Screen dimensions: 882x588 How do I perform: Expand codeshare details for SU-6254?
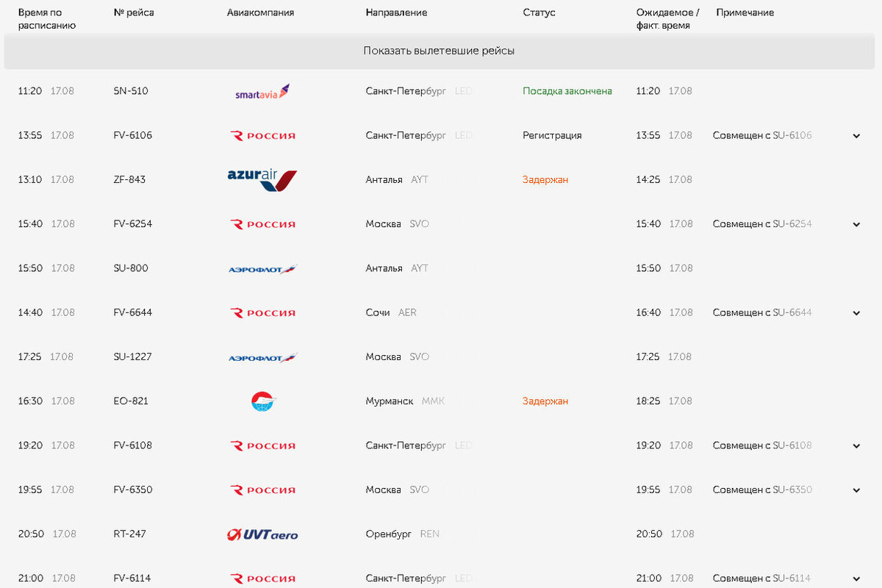point(856,224)
